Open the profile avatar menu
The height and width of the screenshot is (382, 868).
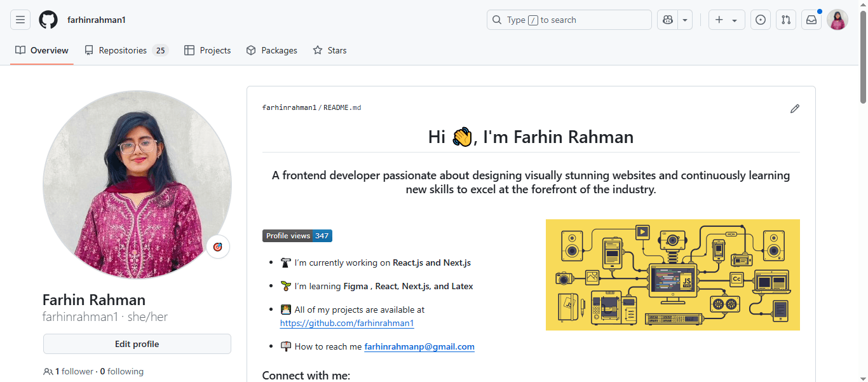coord(837,20)
